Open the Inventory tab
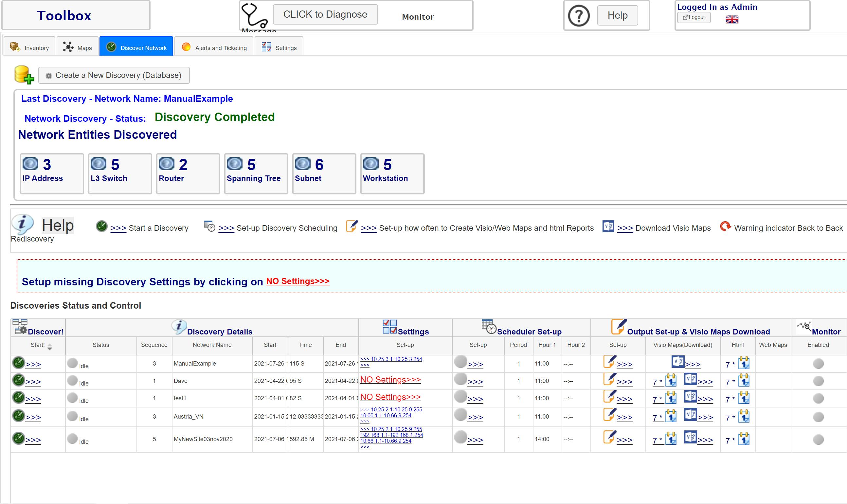Viewport: 847px width, 504px height. click(29, 47)
